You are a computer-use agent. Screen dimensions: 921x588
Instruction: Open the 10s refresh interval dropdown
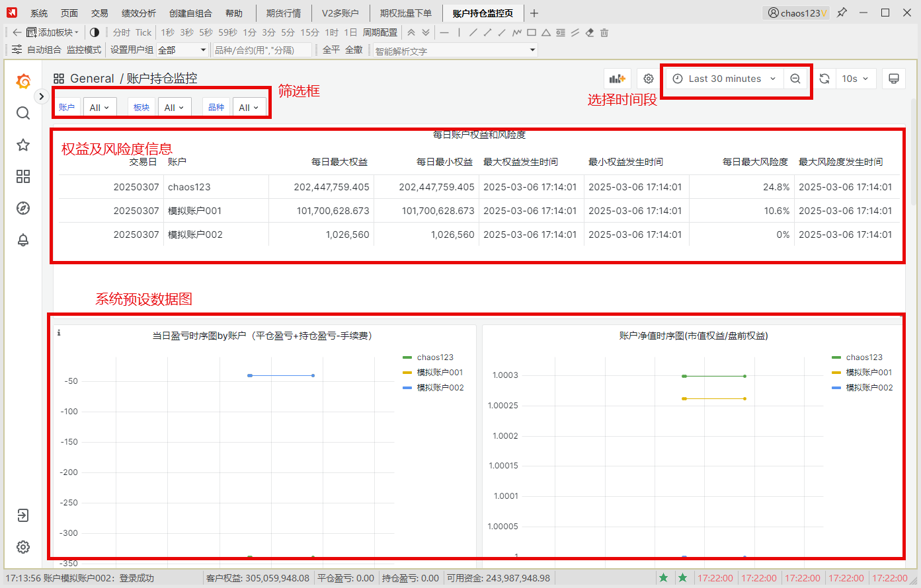856,79
